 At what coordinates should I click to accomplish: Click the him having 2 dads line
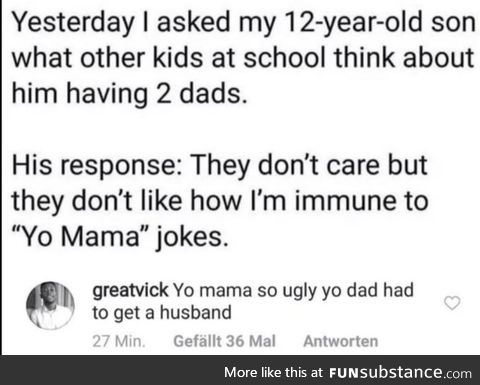(x=130, y=94)
